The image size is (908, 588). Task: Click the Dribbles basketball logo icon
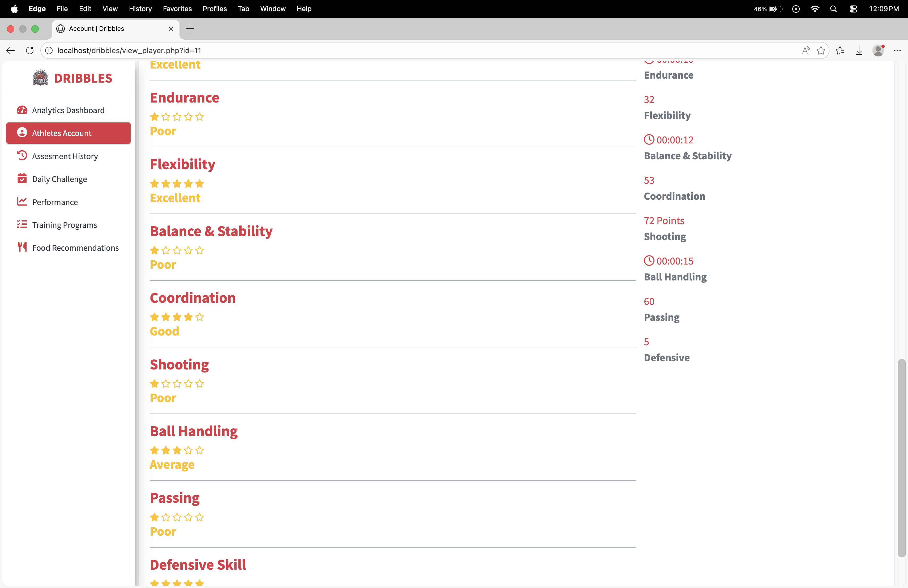coord(40,78)
